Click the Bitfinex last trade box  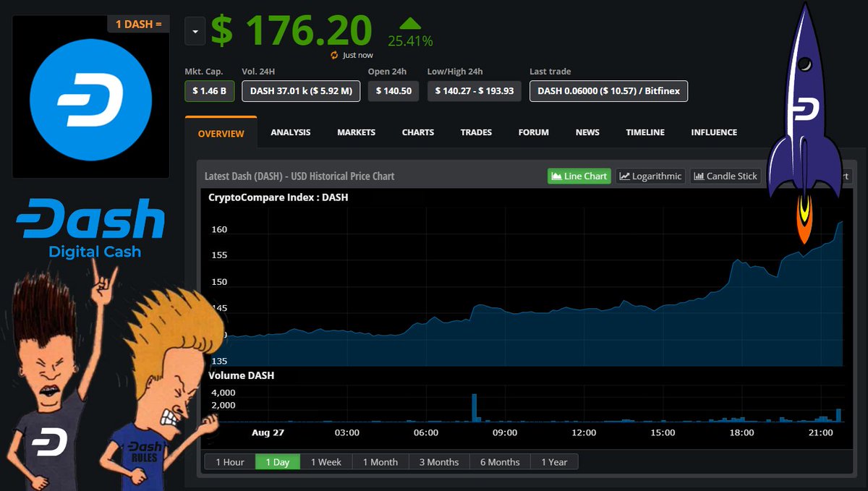(x=608, y=91)
